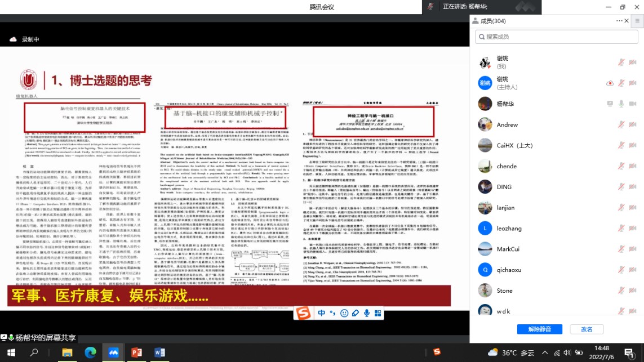Click Andrew's muted microphone icon
This screenshot has width=644, height=362.
621,125
